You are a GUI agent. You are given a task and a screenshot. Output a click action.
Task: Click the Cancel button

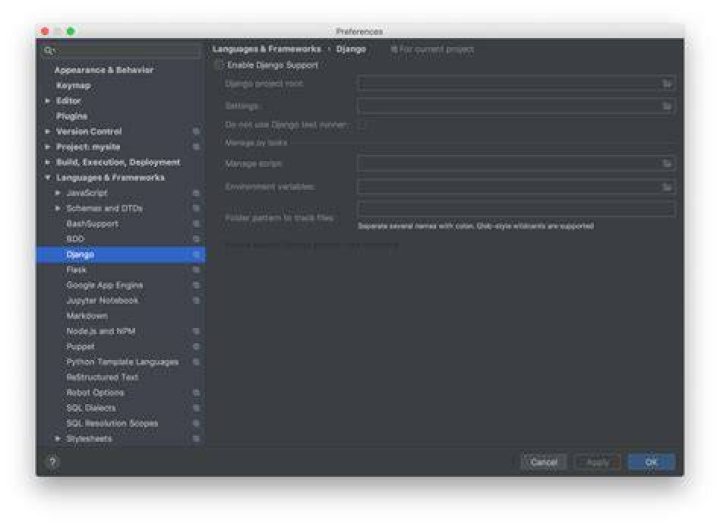[x=544, y=462]
